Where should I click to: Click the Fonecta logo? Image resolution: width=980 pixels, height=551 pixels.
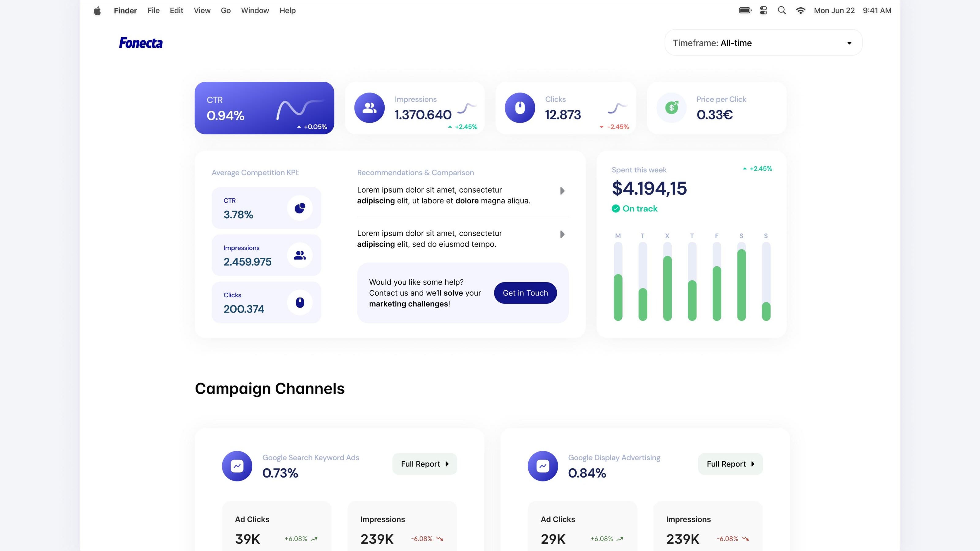(x=141, y=43)
